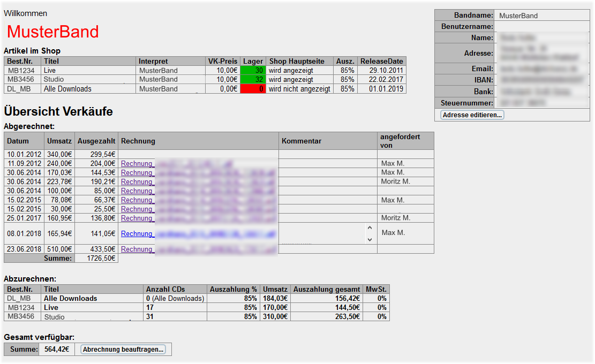The image size is (595, 364).
Task: Click the comment box scroll-down arrow
Action: (369, 240)
